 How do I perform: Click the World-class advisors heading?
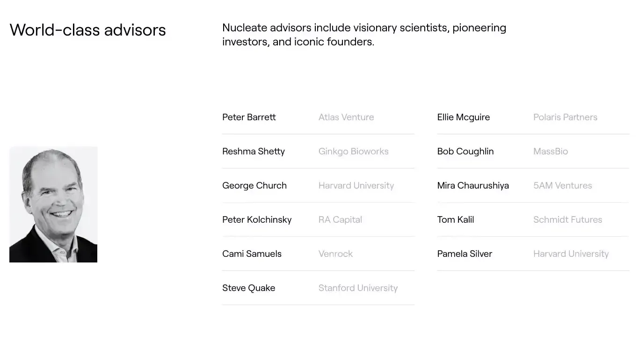click(88, 29)
